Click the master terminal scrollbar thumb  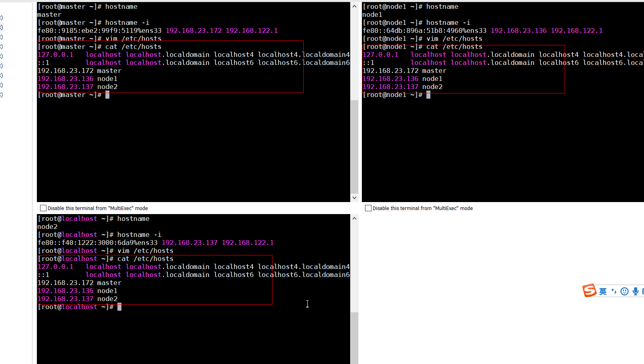[x=354, y=147]
